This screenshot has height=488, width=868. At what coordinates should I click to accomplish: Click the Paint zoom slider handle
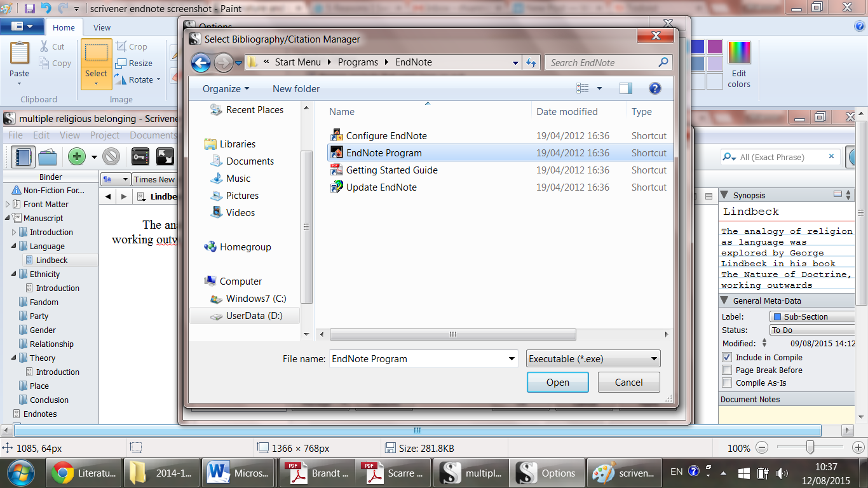coord(810,448)
